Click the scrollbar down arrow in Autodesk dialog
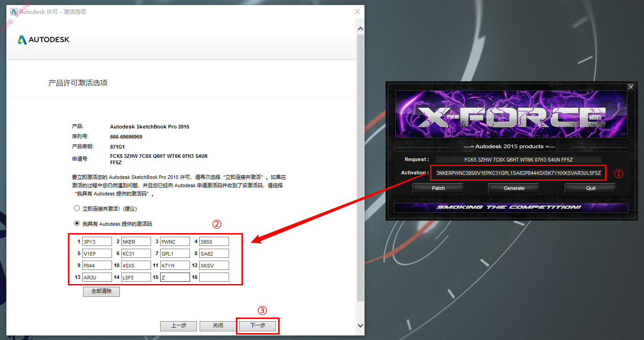The image size is (644, 340). click(360, 325)
